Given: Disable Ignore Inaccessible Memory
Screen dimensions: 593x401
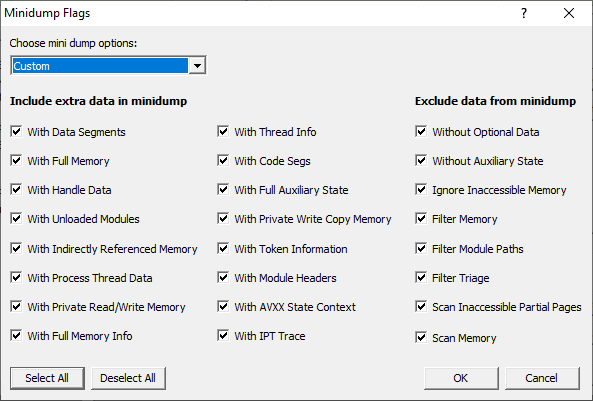Looking at the screenshot, I should tap(421, 190).
